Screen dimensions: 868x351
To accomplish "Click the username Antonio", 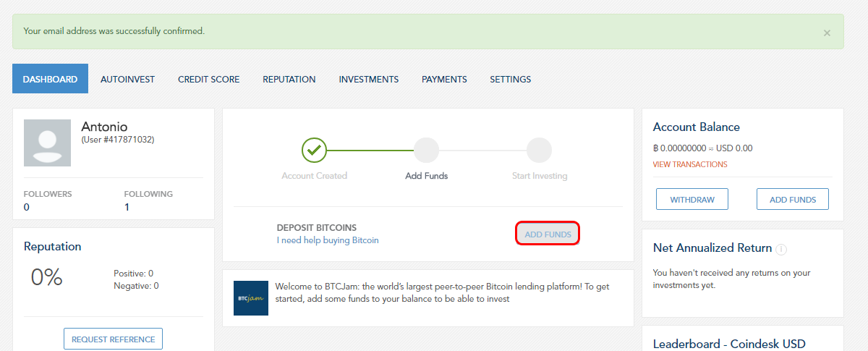I will click(x=104, y=127).
